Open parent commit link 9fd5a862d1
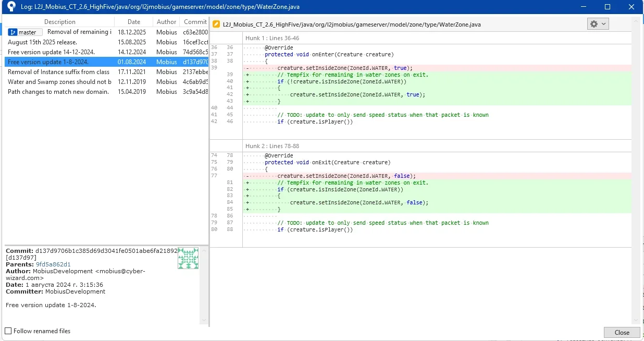Screen dimensions: 644x341 [x=53, y=264]
